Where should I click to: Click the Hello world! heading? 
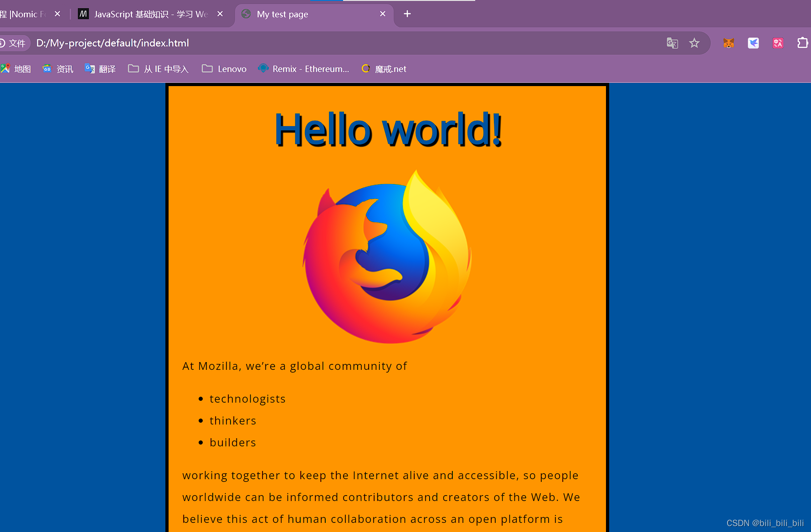pyautogui.click(x=388, y=130)
